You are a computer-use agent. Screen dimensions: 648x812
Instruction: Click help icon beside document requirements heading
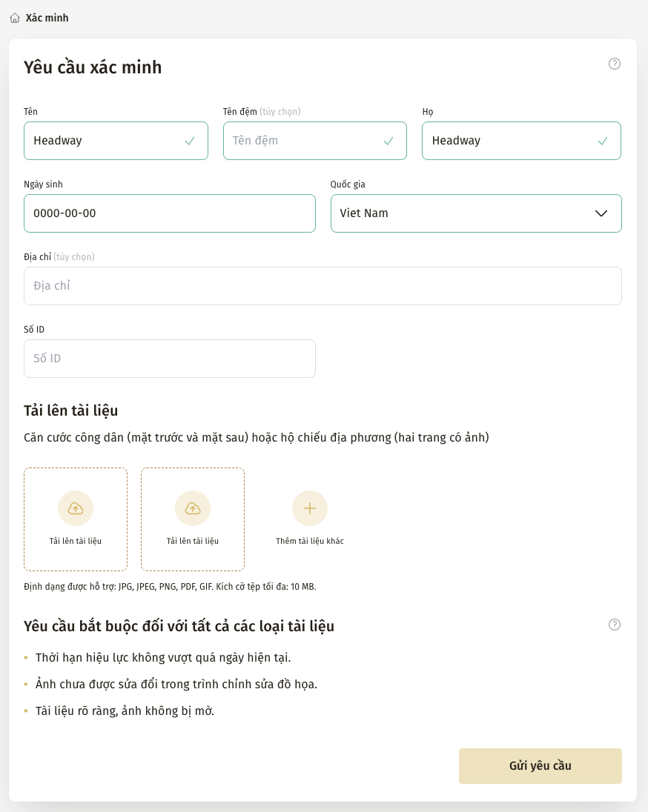pyautogui.click(x=614, y=625)
